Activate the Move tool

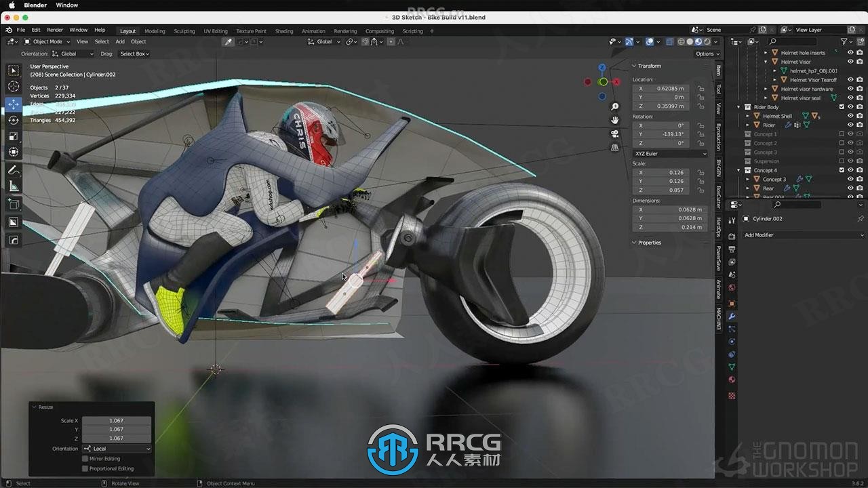[14, 104]
